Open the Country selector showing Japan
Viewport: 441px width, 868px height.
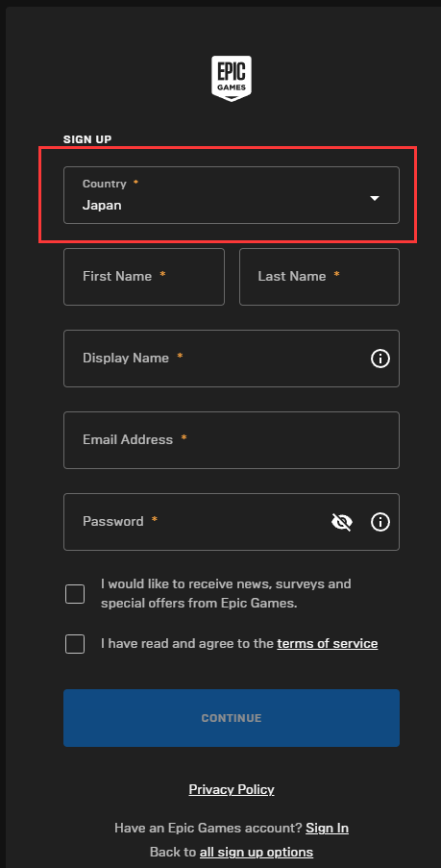coord(232,195)
